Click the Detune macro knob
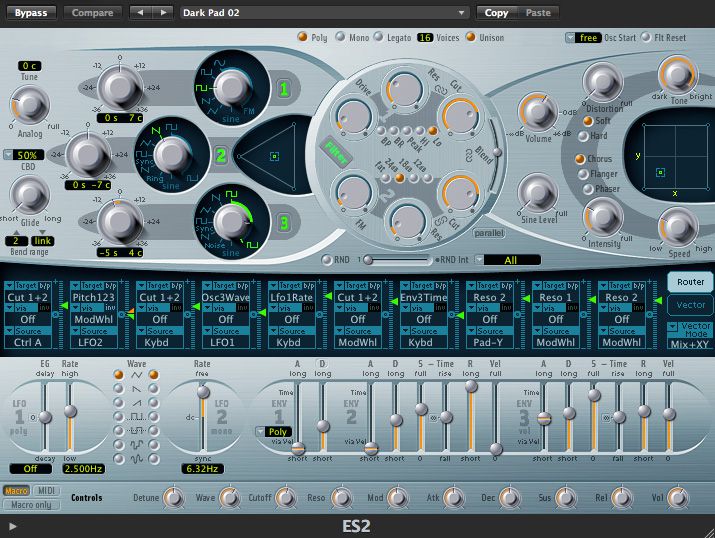The height and width of the screenshot is (538, 715). [x=173, y=497]
